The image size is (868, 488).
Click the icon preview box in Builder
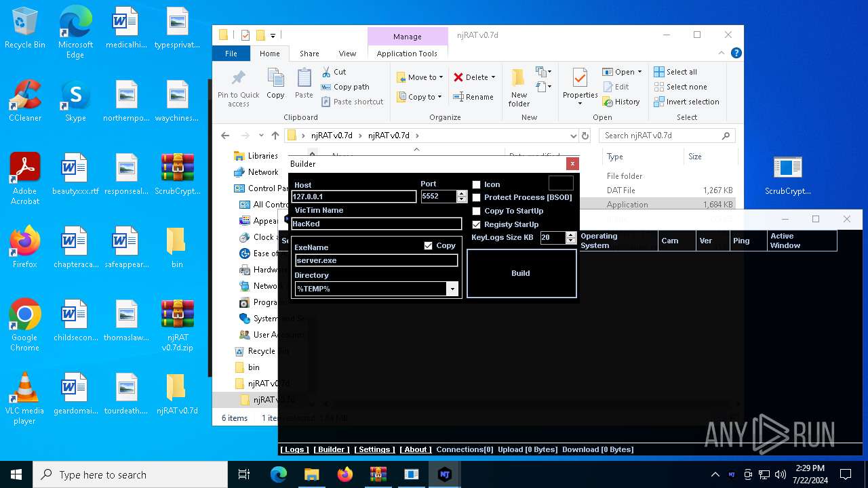click(561, 183)
